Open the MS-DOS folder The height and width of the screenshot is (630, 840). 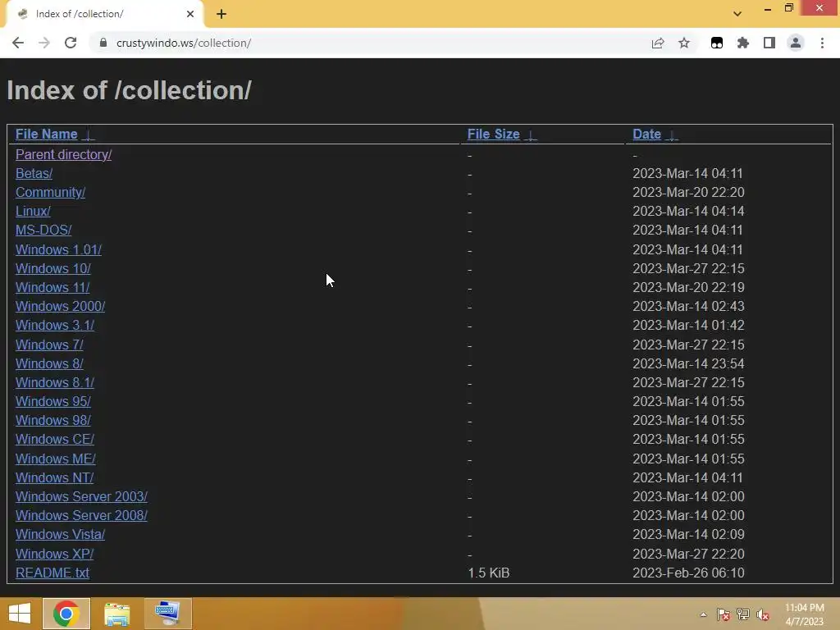tap(43, 230)
